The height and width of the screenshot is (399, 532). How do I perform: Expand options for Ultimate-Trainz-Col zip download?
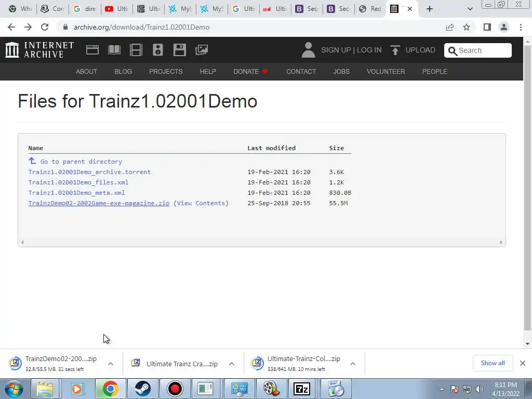pos(353,364)
